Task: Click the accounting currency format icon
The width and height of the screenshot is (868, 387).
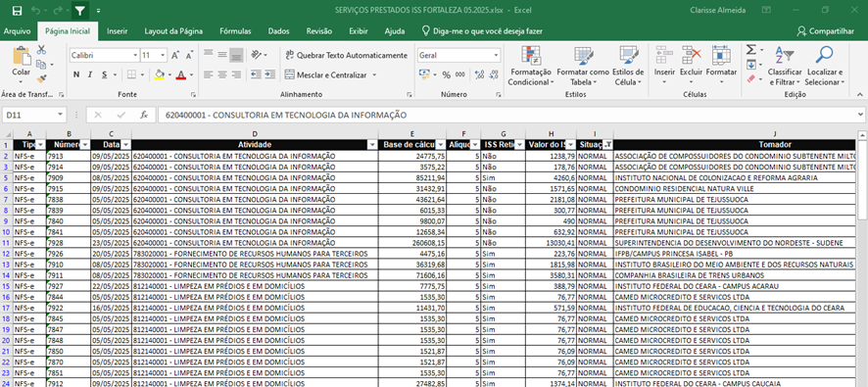Action: [x=424, y=74]
